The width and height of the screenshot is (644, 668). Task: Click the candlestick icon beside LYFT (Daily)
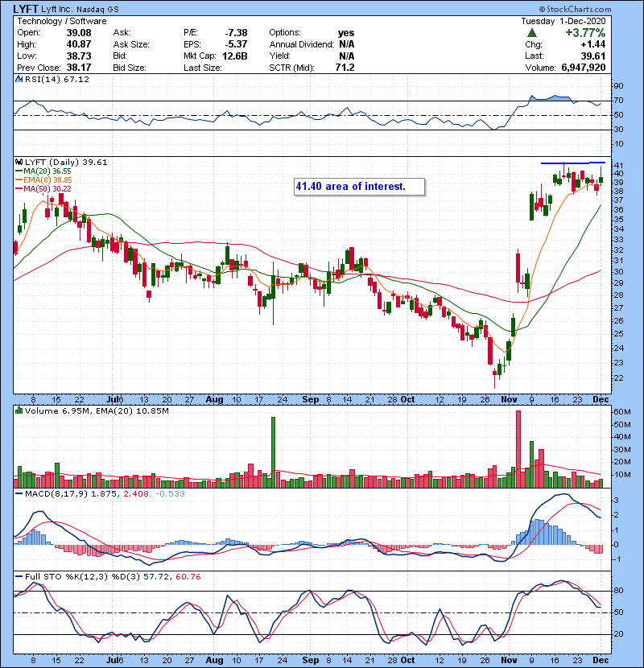[19, 162]
